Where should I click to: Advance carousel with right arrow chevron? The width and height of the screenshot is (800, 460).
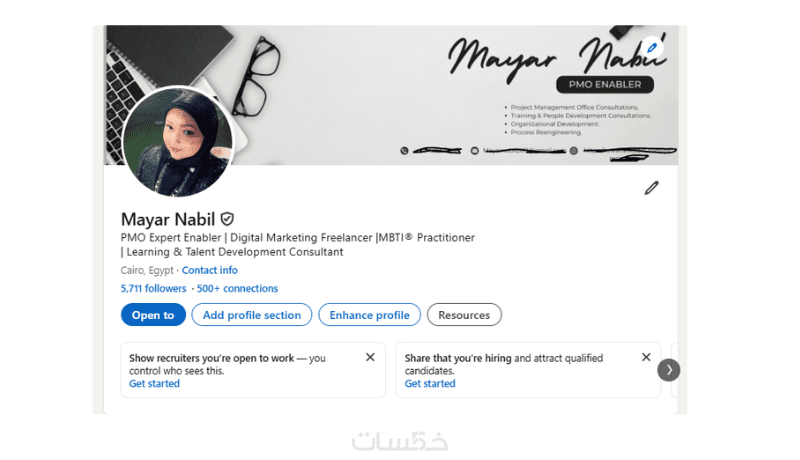pos(668,370)
